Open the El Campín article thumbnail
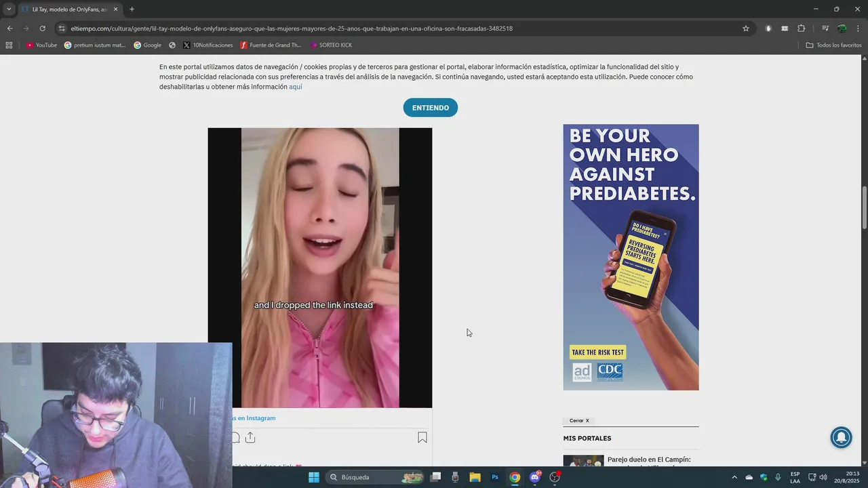The height and width of the screenshot is (488, 868). (x=583, y=461)
